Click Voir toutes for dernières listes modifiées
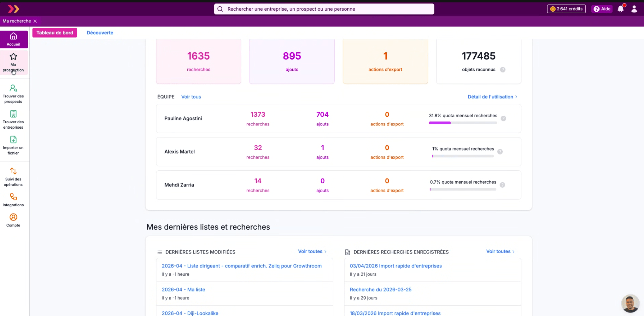The height and width of the screenshot is (316, 644). pyautogui.click(x=312, y=251)
